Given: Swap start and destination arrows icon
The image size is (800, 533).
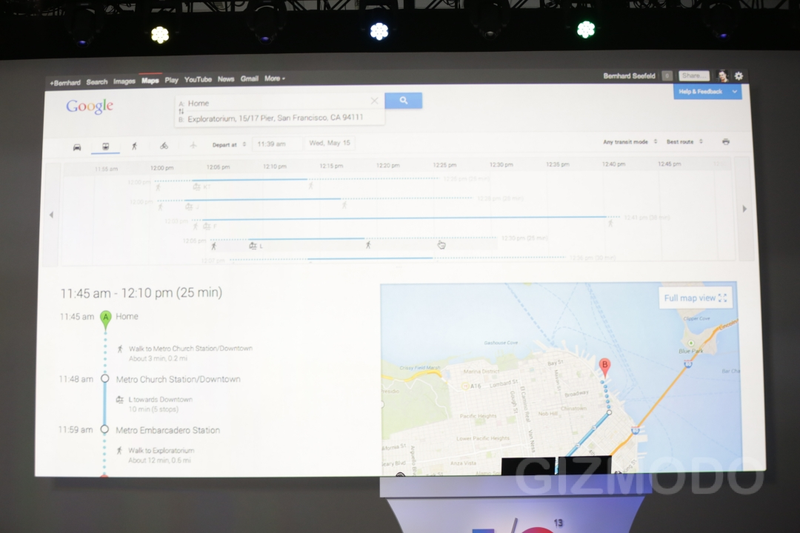Looking at the screenshot, I should (181, 111).
